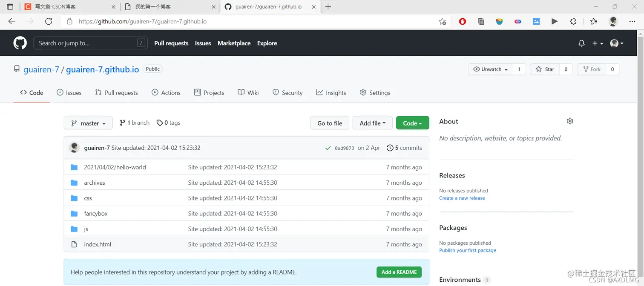Open browser settings three-dot menu
This screenshot has width=644, height=286.
[x=632, y=21]
